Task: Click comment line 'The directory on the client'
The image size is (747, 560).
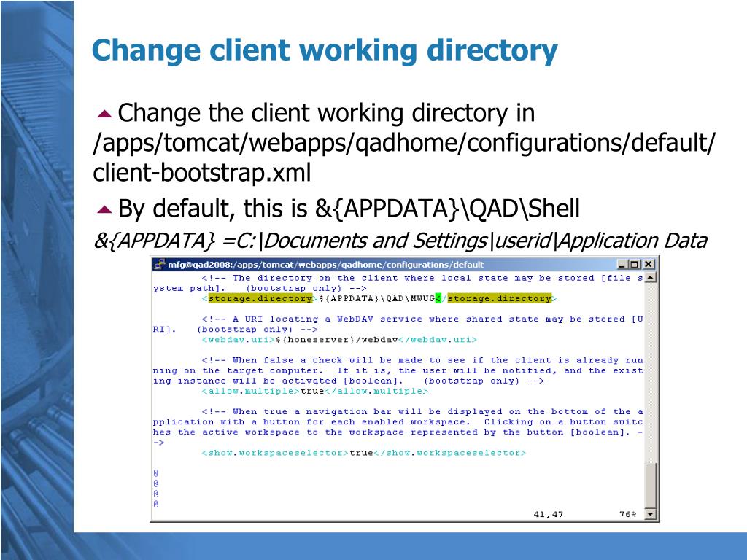Action: click(398, 284)
